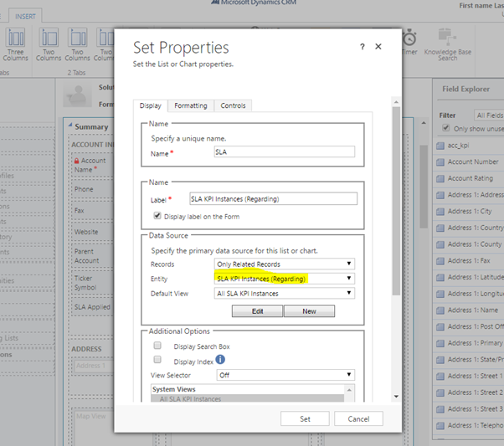Click the unique Name input field
Viewport: 504px width, 446px height.
tap(285, 152)
